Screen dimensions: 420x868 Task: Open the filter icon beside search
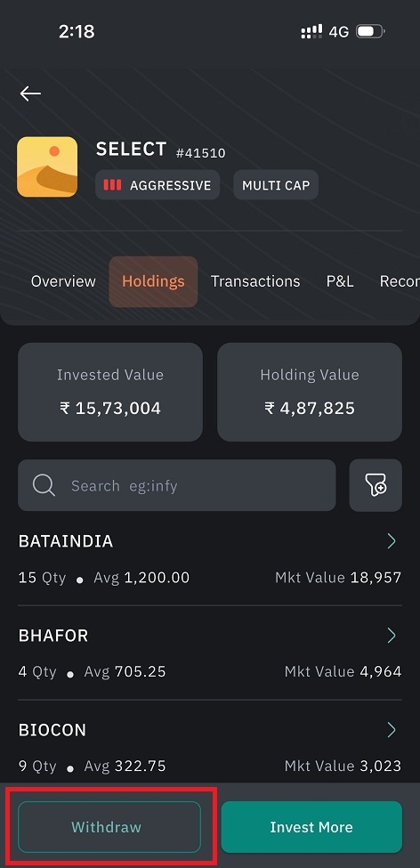tap(376, 485)
